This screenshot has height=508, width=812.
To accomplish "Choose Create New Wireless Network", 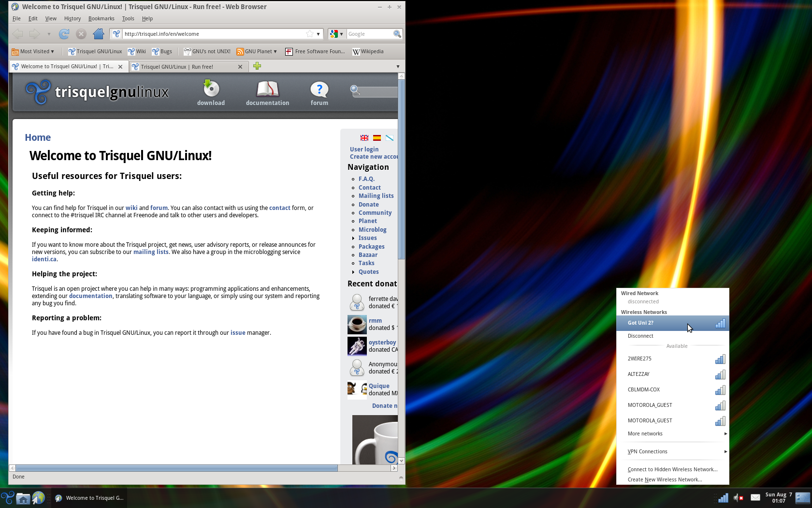I will click(672, 479).
